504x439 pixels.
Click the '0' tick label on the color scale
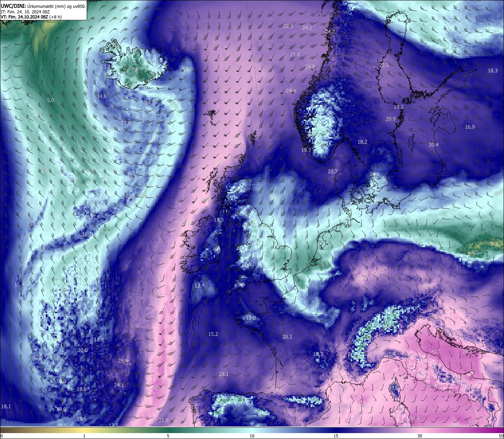tap(2, 436)
